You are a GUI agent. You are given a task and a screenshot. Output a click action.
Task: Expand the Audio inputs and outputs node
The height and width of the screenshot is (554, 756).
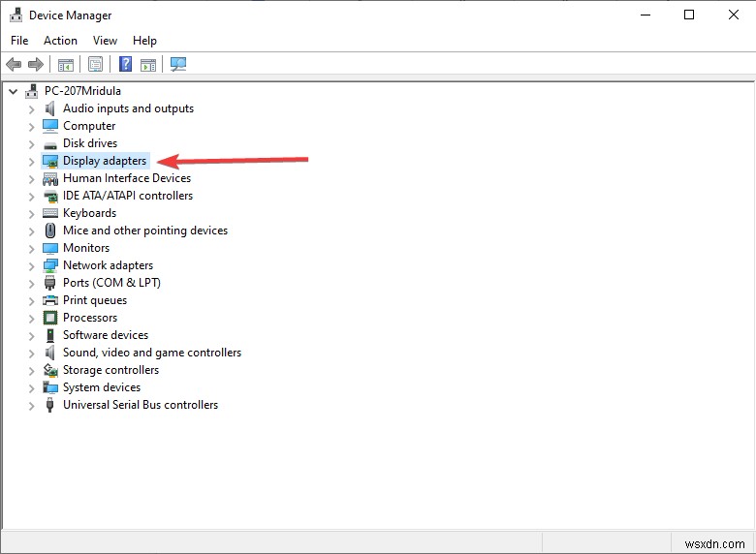(31, 109)
